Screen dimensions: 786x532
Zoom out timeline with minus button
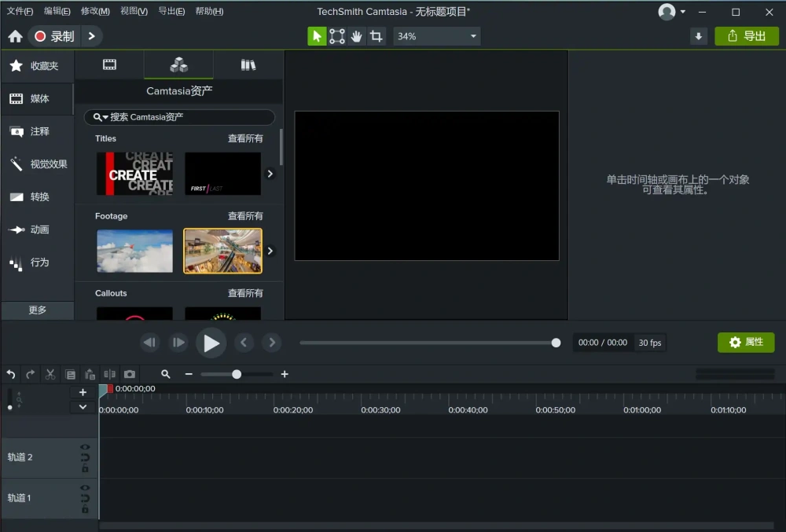(189, 374)
